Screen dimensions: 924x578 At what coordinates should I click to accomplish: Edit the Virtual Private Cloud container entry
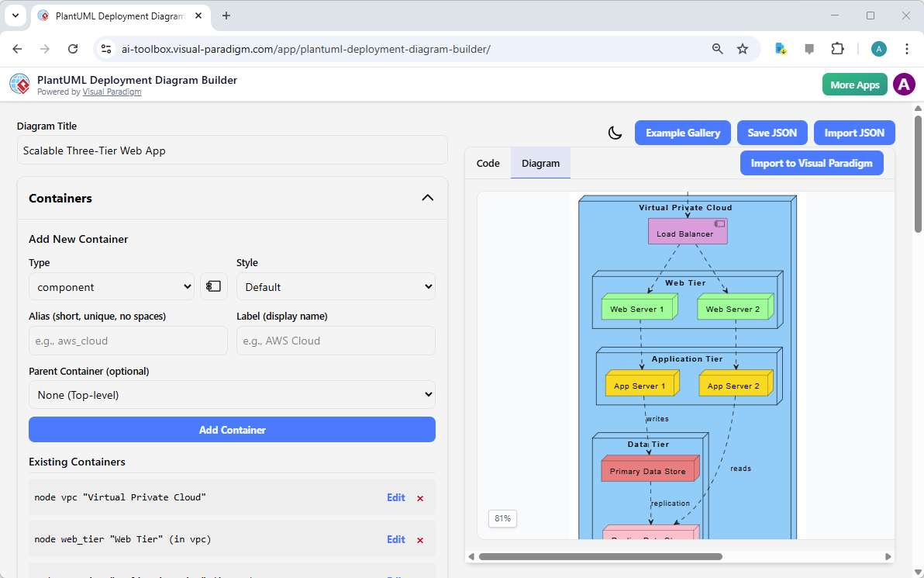coord(395,497)
